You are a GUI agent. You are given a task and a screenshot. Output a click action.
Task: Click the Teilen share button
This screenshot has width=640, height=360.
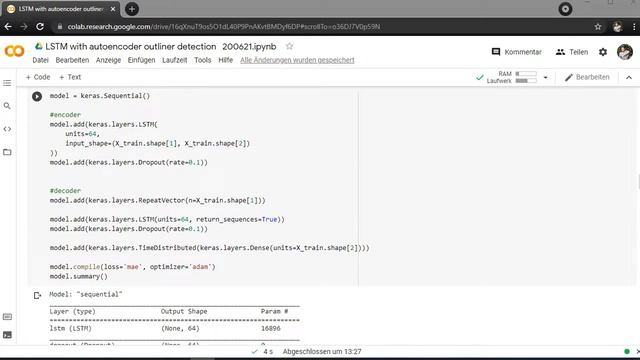[572, 52]
